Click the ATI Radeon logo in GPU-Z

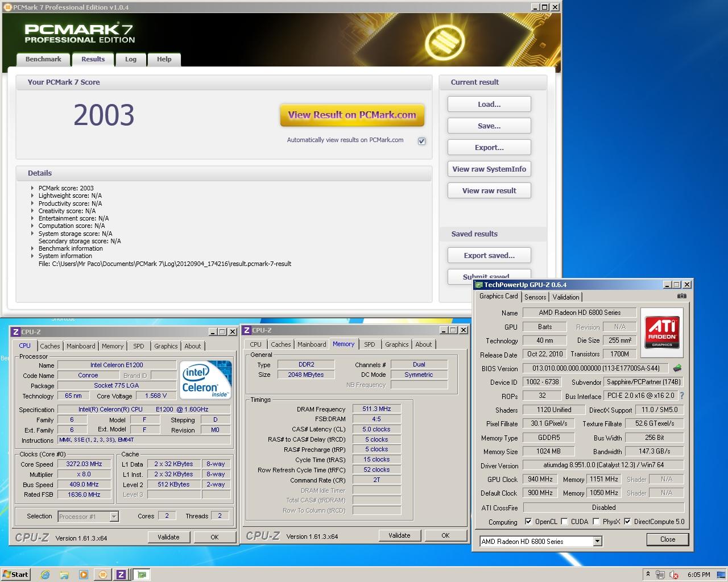point(662,332)
